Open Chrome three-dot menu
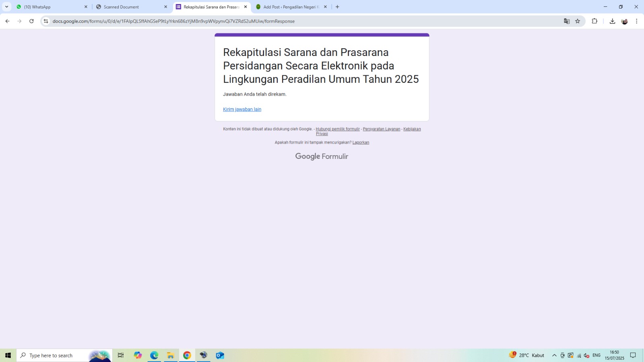Viewport: 644px width, 362px height. click(636, 21)
